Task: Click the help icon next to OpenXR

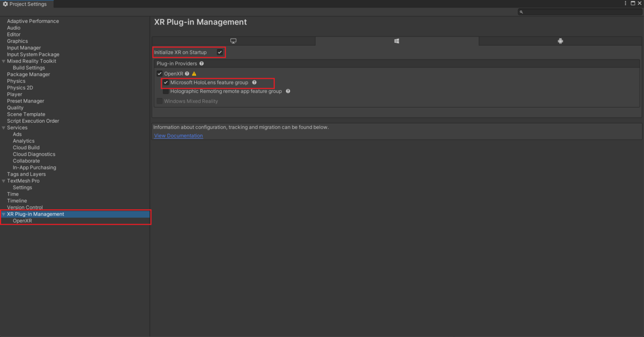Action: click(187, 74)
